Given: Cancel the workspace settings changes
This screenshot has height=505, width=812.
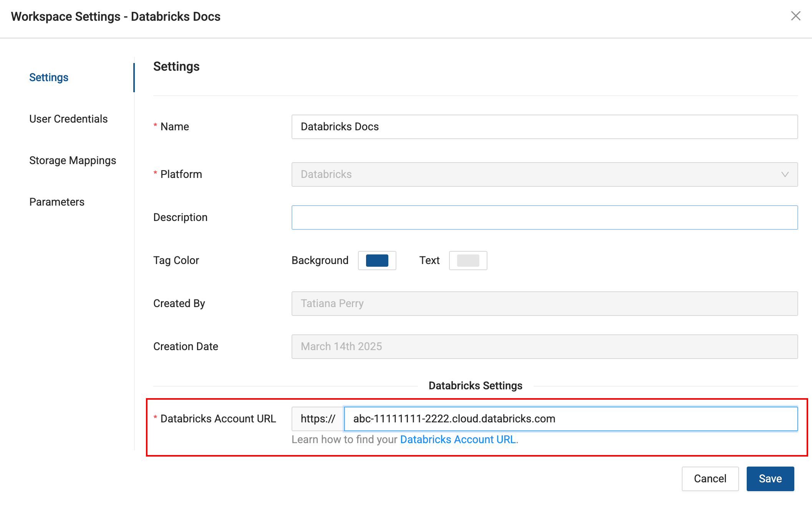Looking at the screenshot, I should 710,478.
